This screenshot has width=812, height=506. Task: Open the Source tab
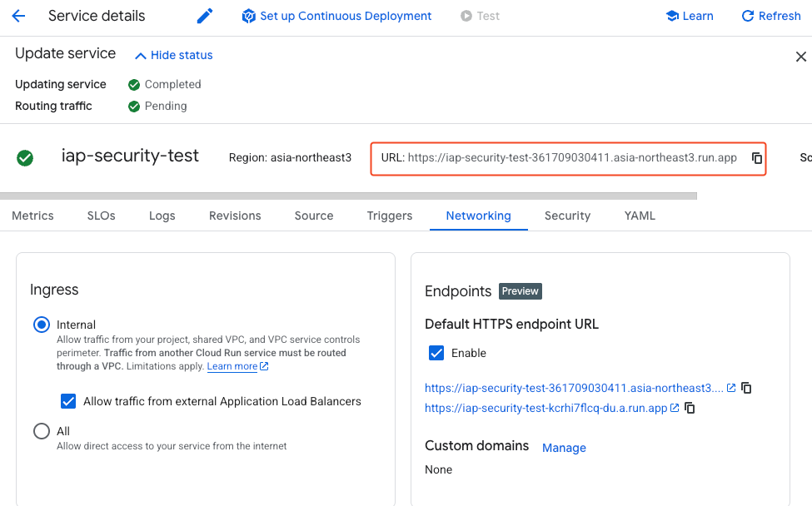coord(314,216)
